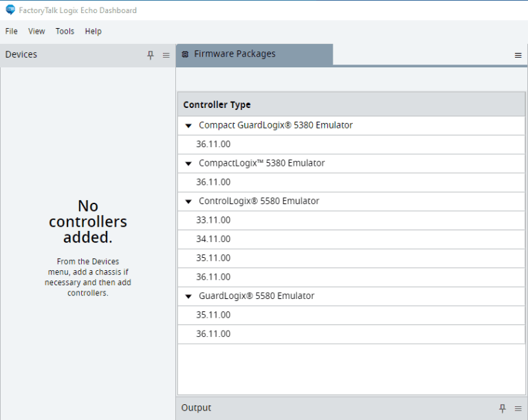Screen dimensions: 528x420
Task: Select firmware 36.11.00 under ControlLogix 5580
Action: pyautogui.click(x=351, y=277)
